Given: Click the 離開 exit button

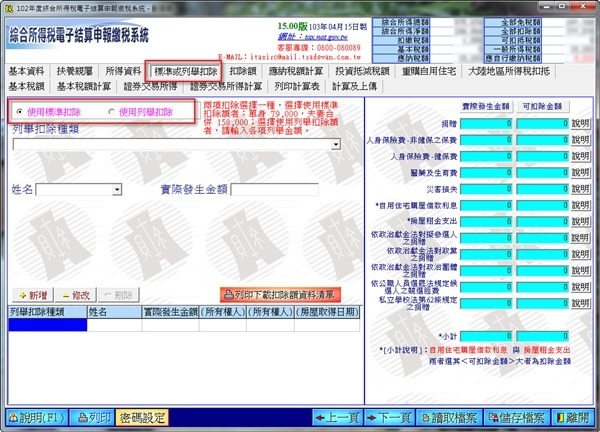Looking at the screenshot, I should click(x=572, y=418).
